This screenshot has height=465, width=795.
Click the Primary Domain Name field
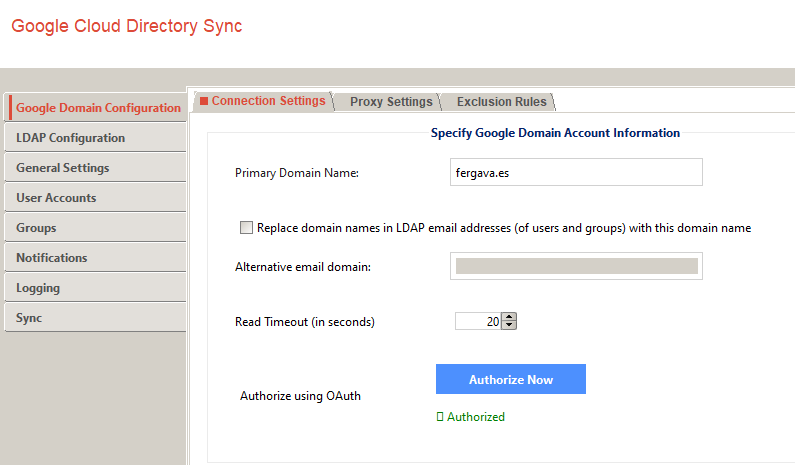click(x=576, y=172)
